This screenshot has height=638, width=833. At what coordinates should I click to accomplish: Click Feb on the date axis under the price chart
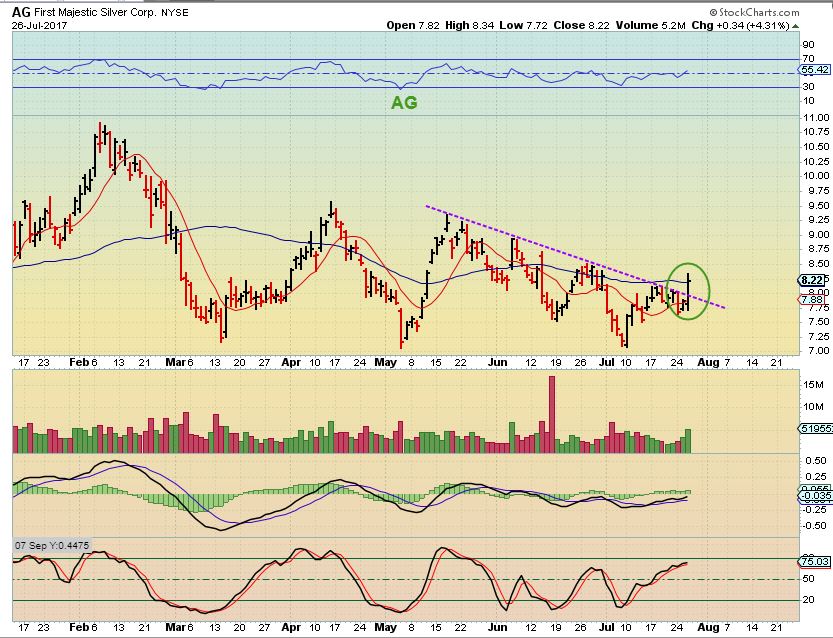point(79,362)
